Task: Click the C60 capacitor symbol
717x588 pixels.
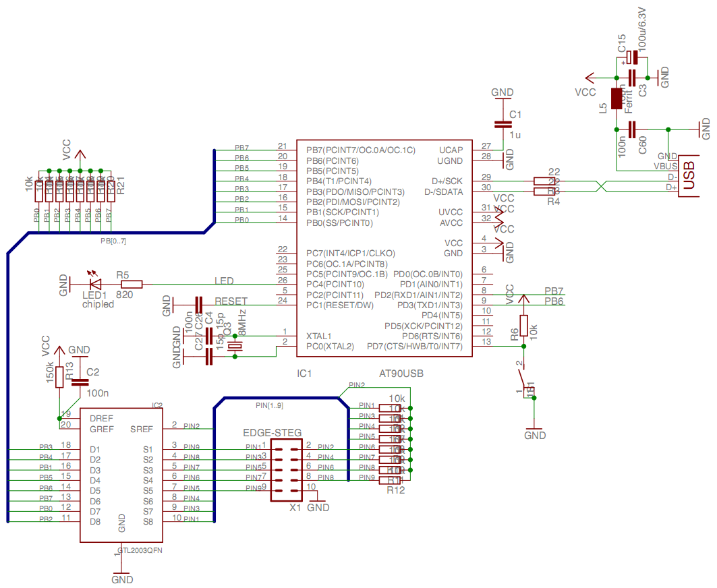Action: [x=633, y=129]
